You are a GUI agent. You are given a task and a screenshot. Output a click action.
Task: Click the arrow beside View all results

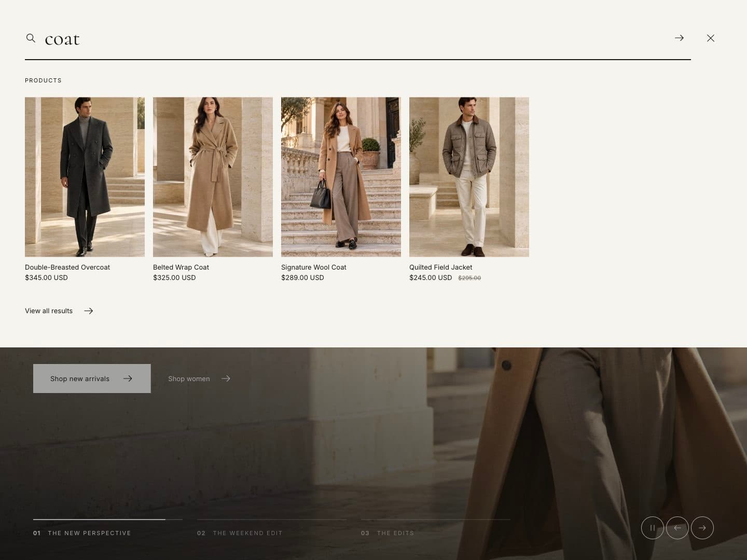[x=89, y=311]
